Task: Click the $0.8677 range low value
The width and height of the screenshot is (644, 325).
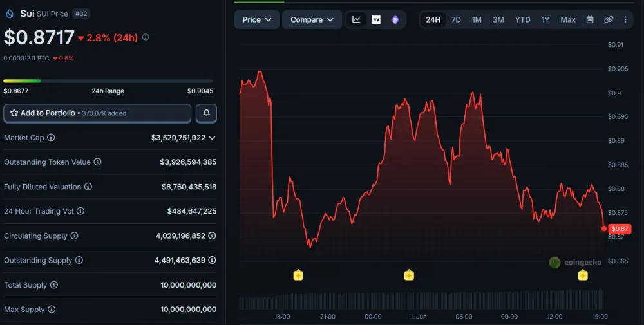Action: tap(16, 91)
